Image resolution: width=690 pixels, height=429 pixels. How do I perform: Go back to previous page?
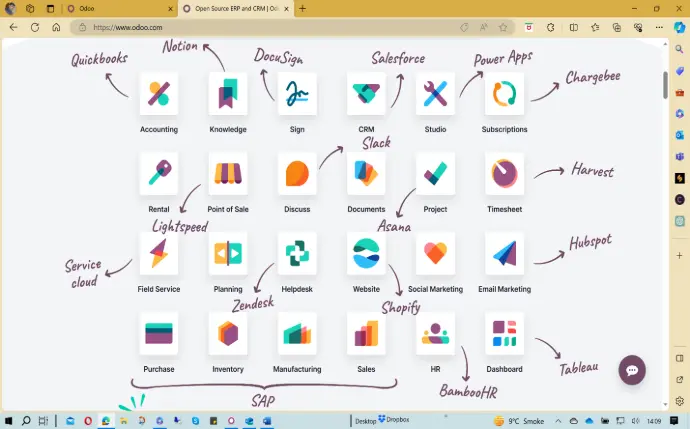[x=14, y=27]
